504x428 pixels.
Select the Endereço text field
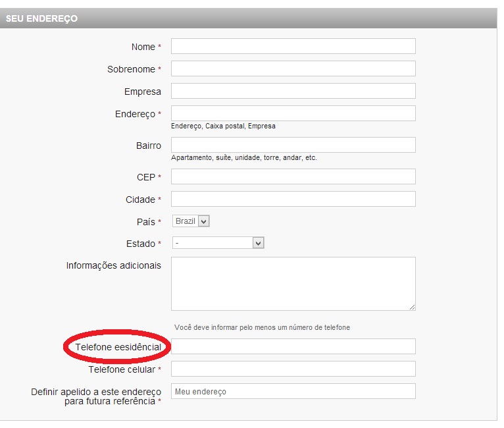pos(293,113)
